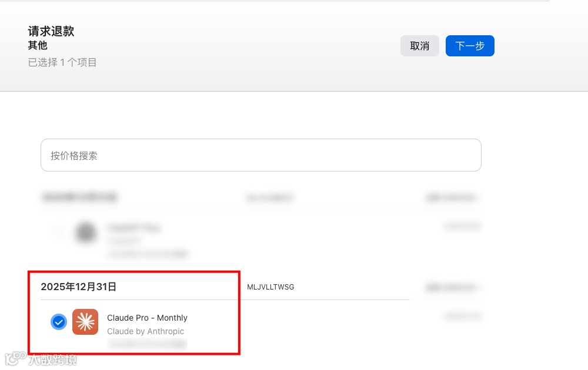This screenshot has width=588, height=370.
Task: Focus the 按价格搜索 search field
Action: pyautogui.click(x=261, y=155)
